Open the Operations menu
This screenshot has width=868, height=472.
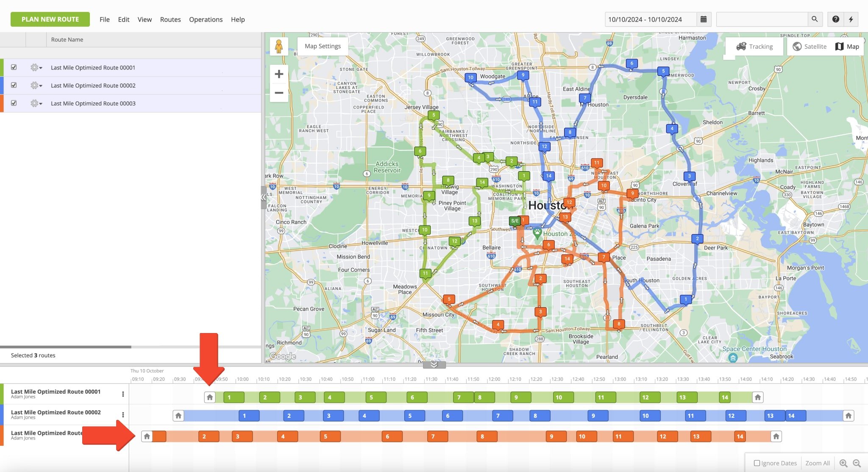pos(206,19)
